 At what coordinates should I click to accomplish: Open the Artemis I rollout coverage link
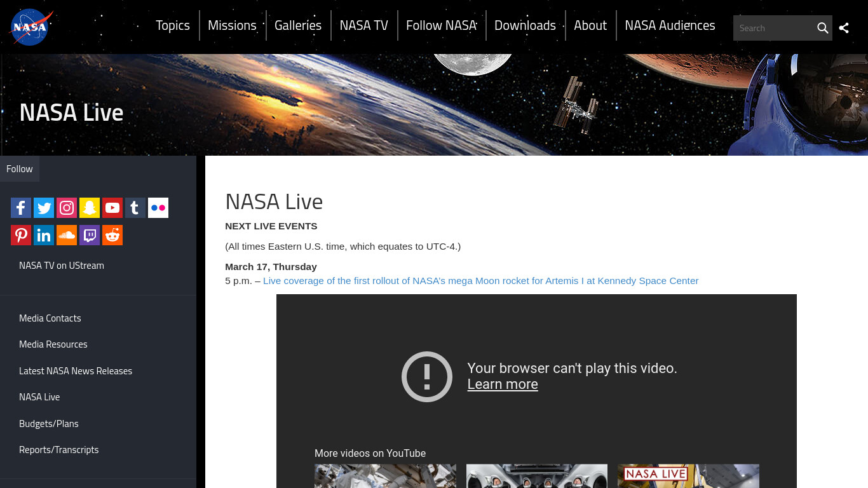click(x=480, y=281)
